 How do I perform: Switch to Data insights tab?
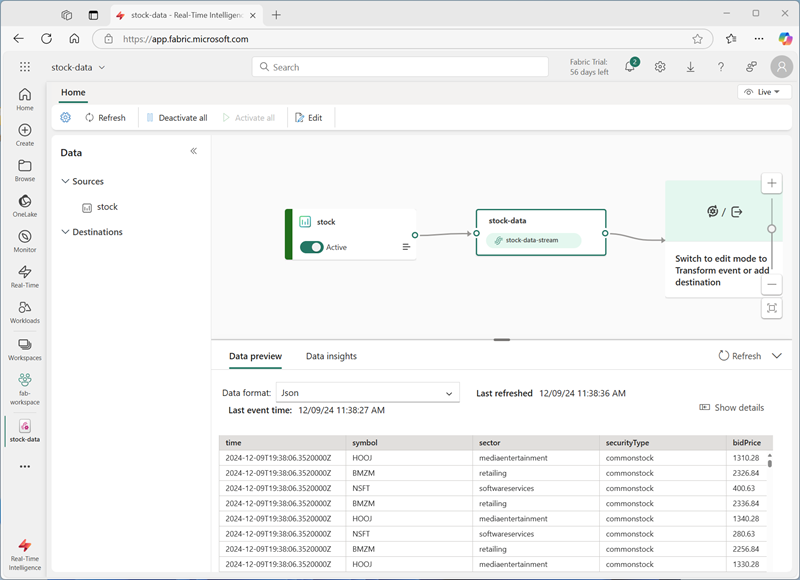331,356
